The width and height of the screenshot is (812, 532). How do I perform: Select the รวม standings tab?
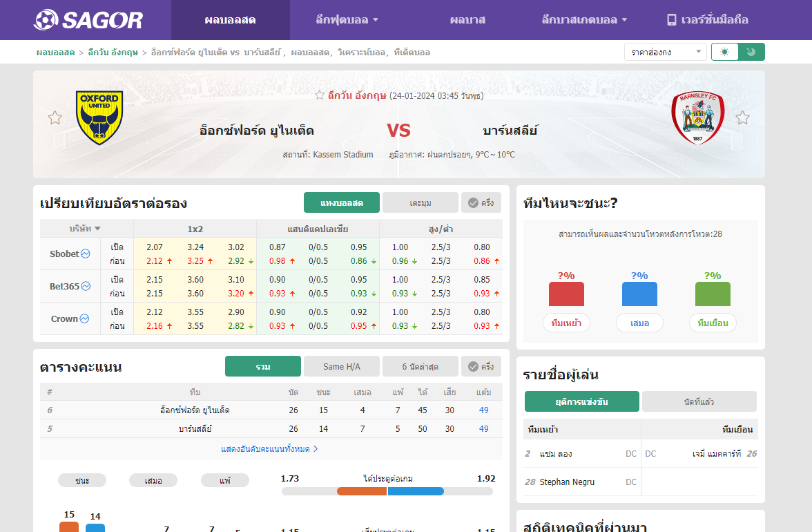coord(263,366)
